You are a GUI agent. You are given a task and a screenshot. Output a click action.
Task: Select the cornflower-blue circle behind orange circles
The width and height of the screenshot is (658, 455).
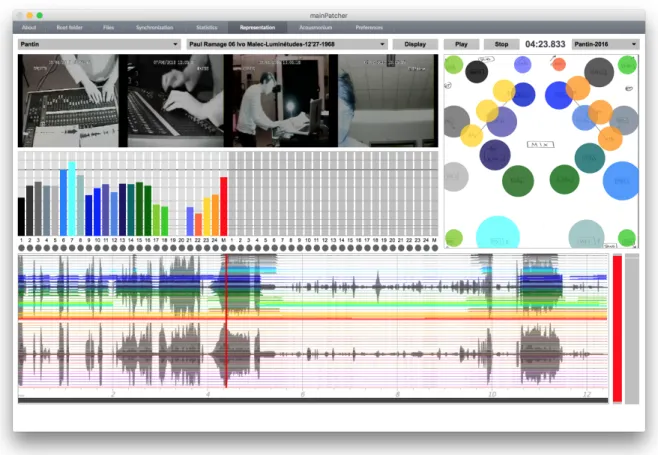point(584,118)
